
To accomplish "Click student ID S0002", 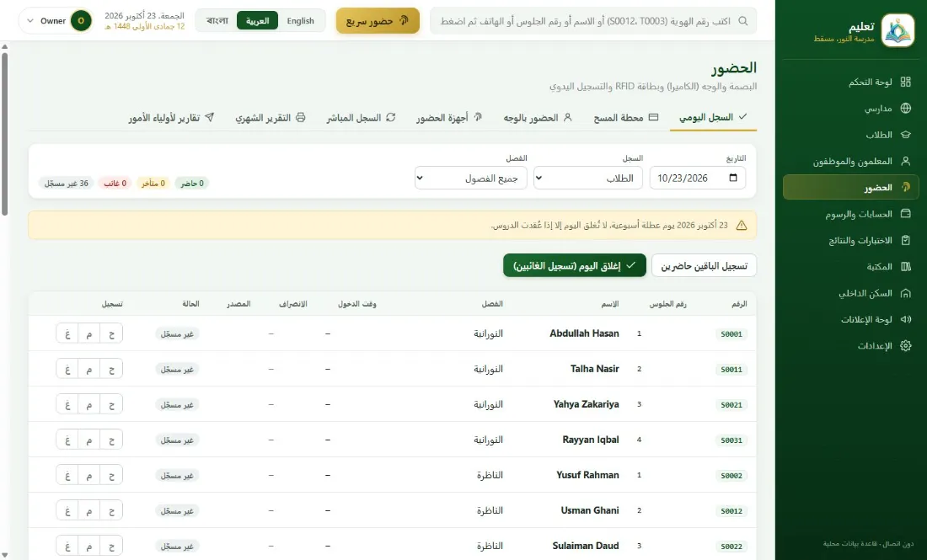I will pyautogui.click(x=731, y=476).
